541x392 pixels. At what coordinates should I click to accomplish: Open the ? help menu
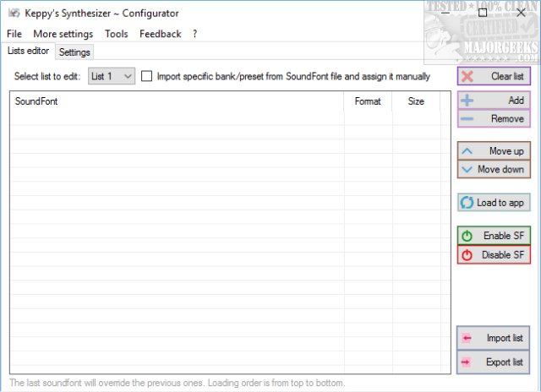point(195,34)
